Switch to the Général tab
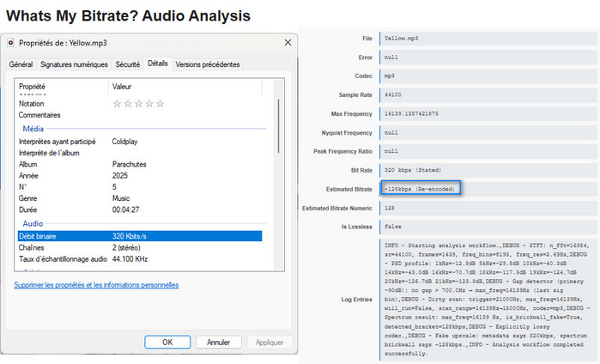This screenshot has width=600, height=364. click(21, 64)
